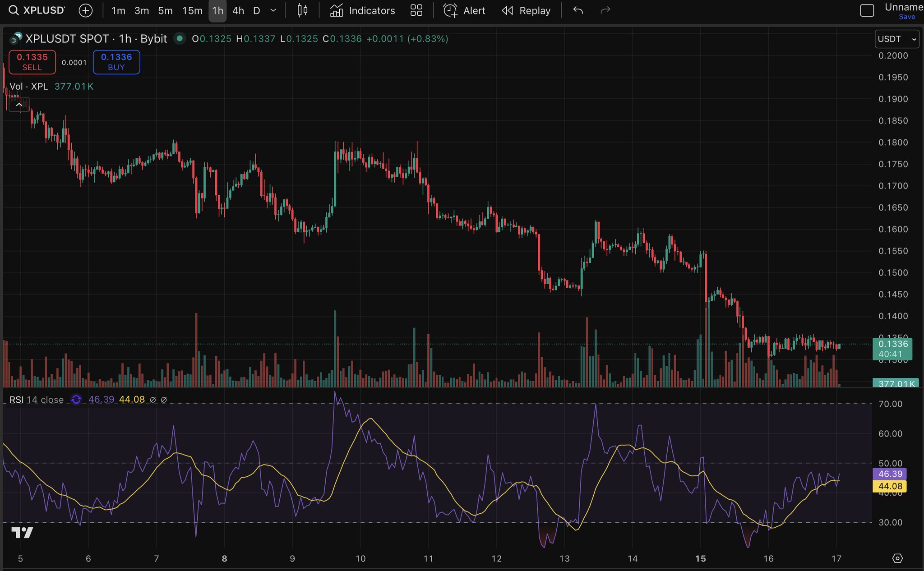
Task: Switch to the 4h timeframe
Action: click(x=238, y=10)
